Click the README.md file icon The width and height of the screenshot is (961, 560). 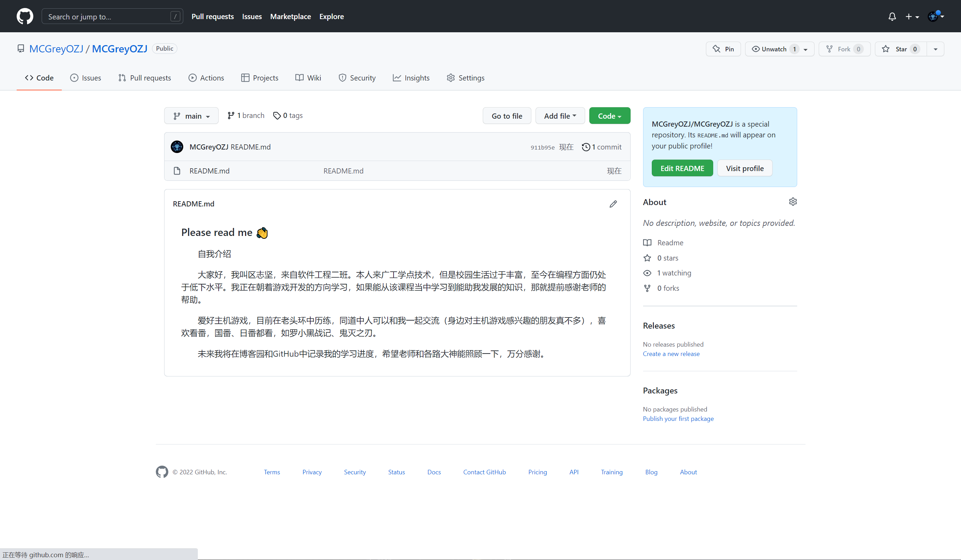pos(177,171)
